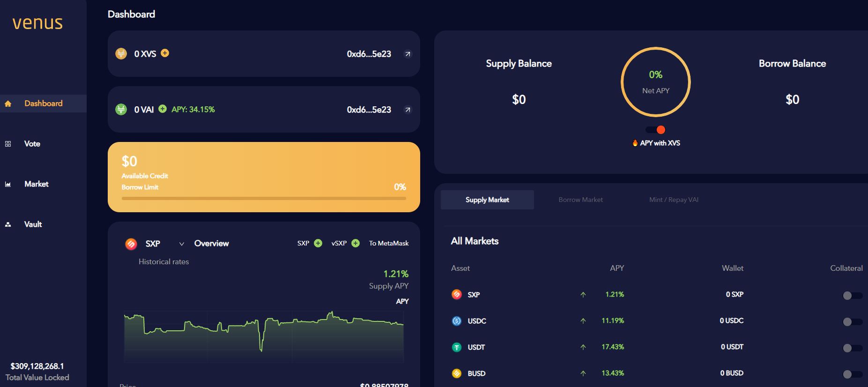Click the 17.43% APY value
This screenshot has height=387, width=868.
613,347
